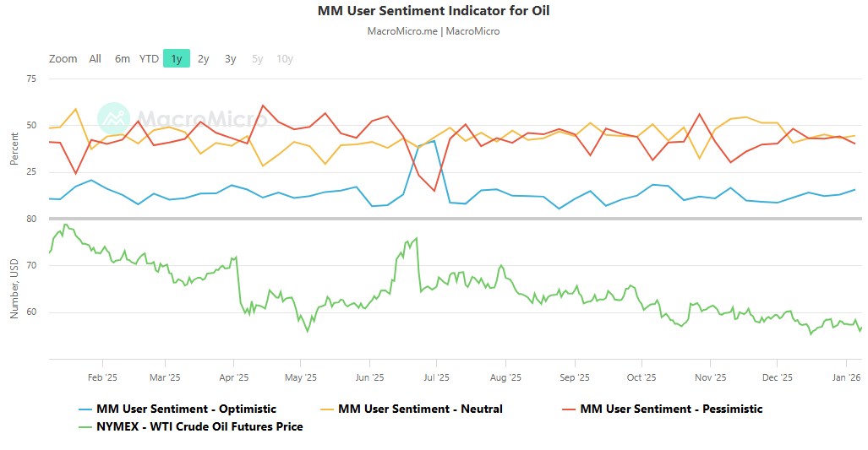Image resolution: width=868 pixels, height=450 pixels.
Task: Toggle the Neutral sentiment series legend
Action: click(420, 409)
